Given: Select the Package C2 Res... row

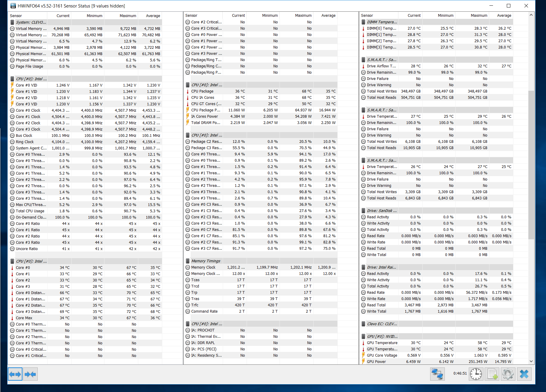Looking at the screenshot, I should (x=260, y=141).
